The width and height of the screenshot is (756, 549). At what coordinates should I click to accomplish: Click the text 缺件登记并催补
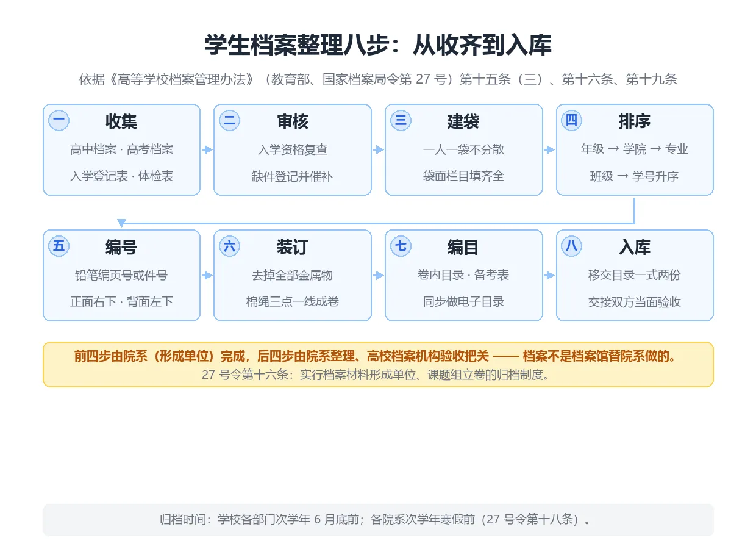click(293, 176)
